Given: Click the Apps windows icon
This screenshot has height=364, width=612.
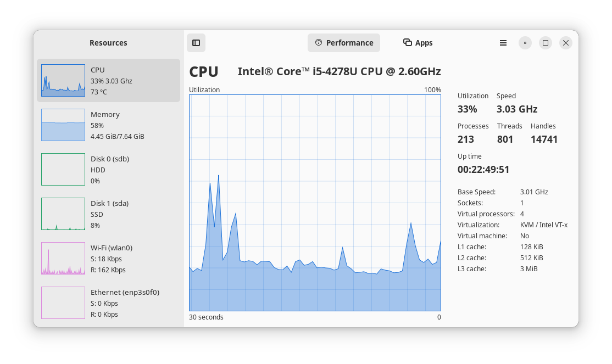Looking at the screenshot, I should coord(408,42).
